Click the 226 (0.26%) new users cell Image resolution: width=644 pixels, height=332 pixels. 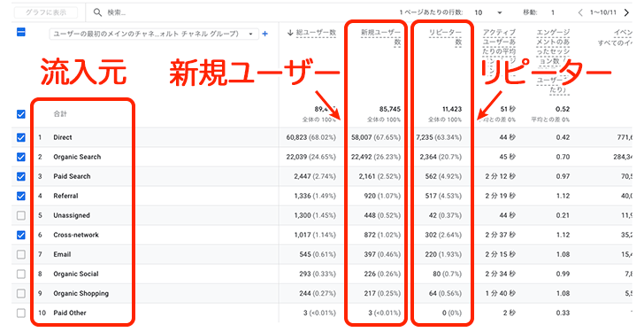point(382,274)
